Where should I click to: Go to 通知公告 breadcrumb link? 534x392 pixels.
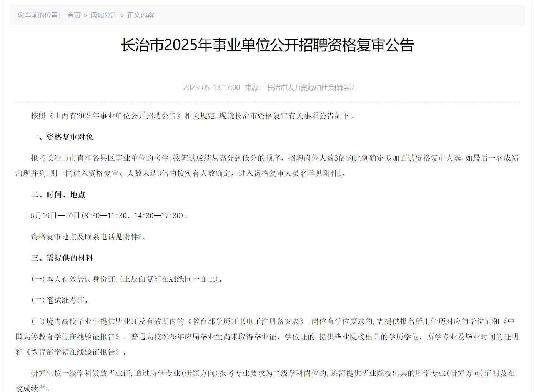[x=104, y=15]
